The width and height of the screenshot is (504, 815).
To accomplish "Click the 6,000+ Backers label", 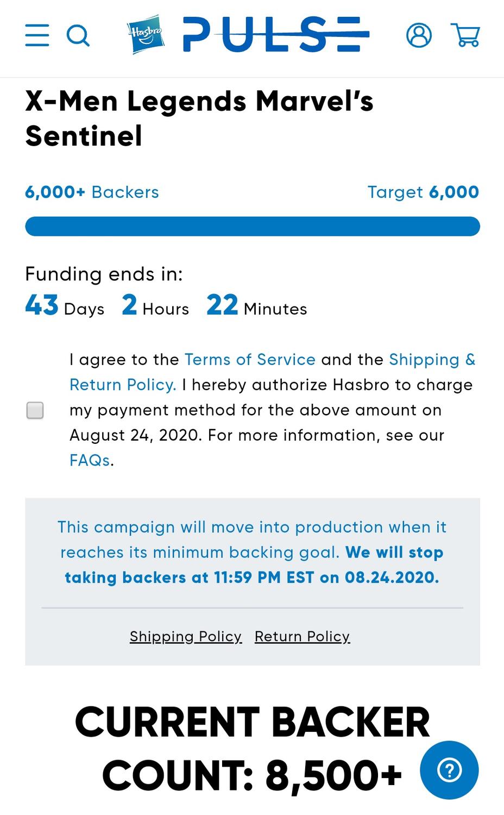I will coord(92,192).
